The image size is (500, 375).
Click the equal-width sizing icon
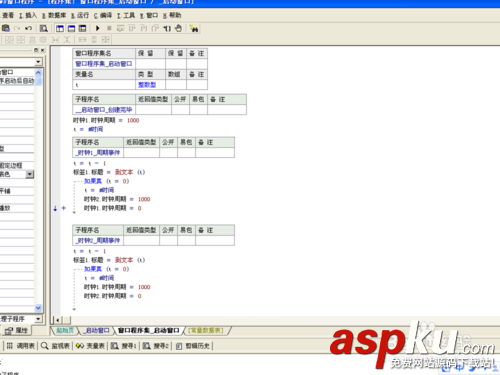point(83,40)
